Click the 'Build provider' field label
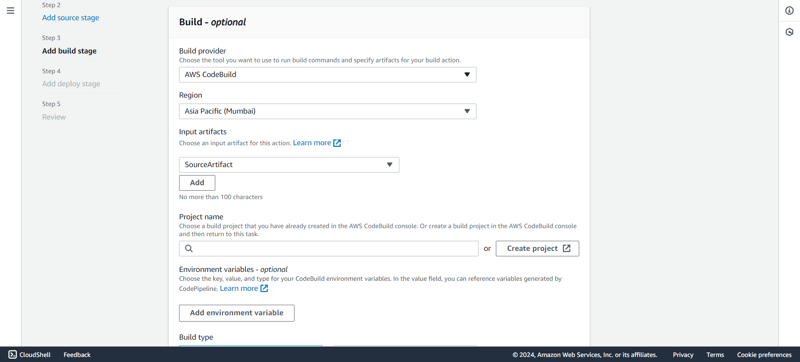800x362 pixels. click(203, 51)
